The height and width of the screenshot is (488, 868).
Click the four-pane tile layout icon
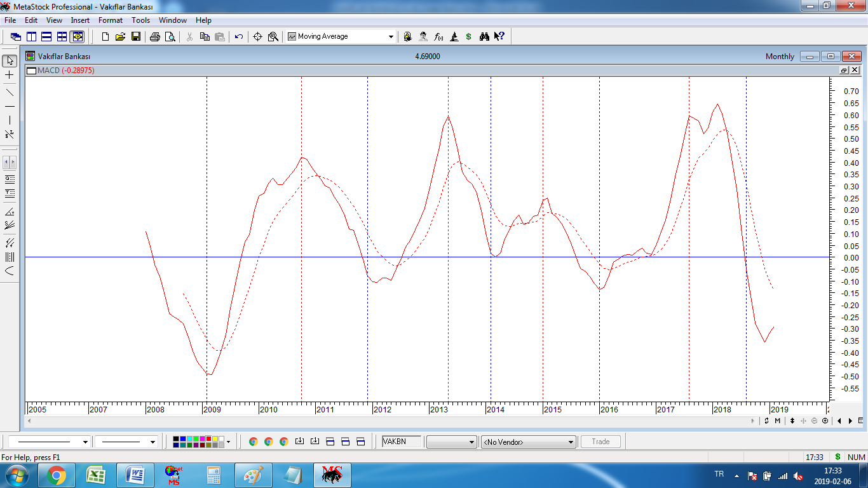(62, 37)
